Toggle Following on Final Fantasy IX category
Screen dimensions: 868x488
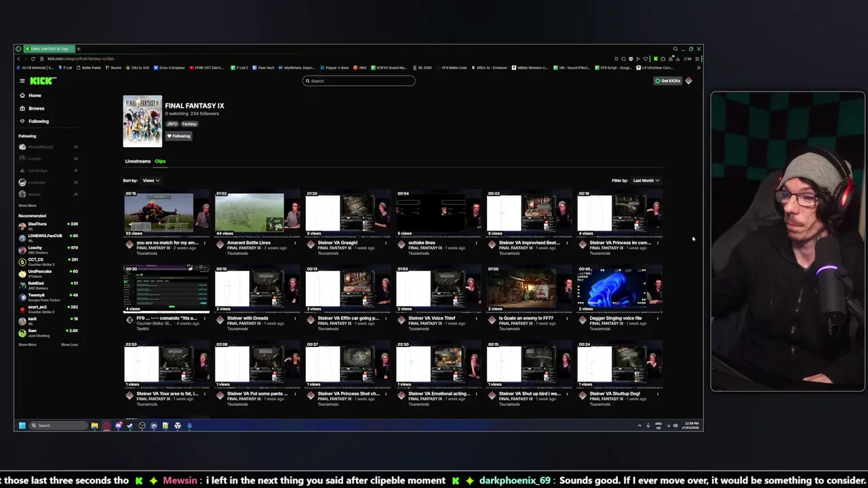179,136
